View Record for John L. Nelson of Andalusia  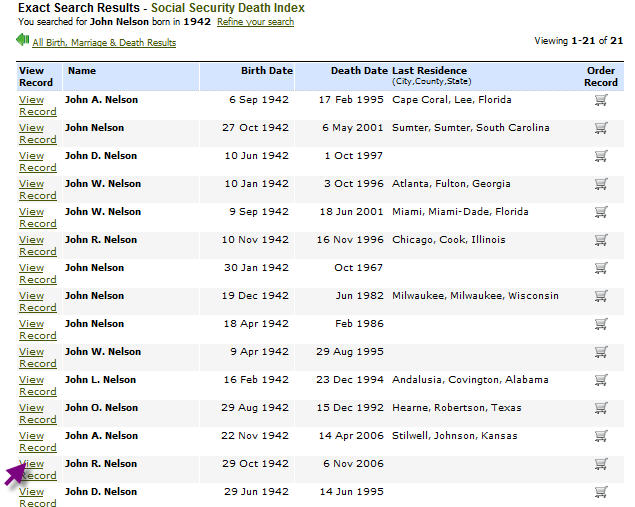tap(38, 385)
